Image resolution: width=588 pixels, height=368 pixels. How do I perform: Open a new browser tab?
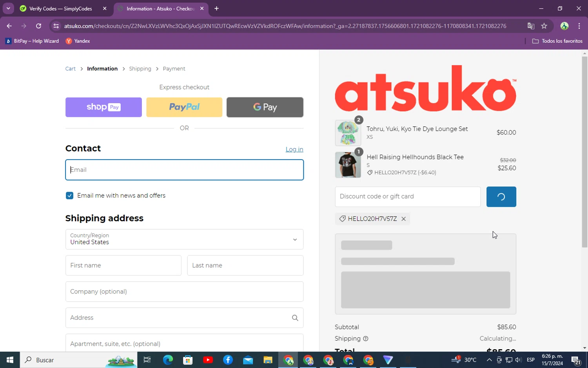[x=216, y=8]
